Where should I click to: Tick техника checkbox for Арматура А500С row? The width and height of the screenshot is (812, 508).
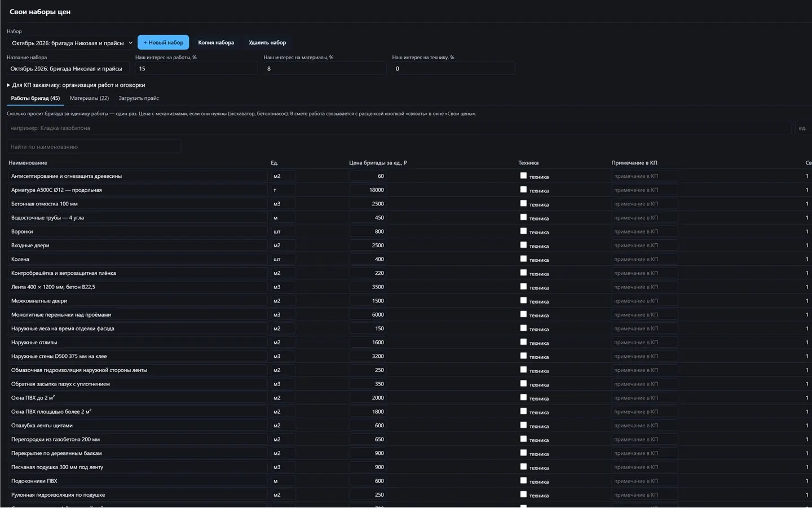pos(523,190)
